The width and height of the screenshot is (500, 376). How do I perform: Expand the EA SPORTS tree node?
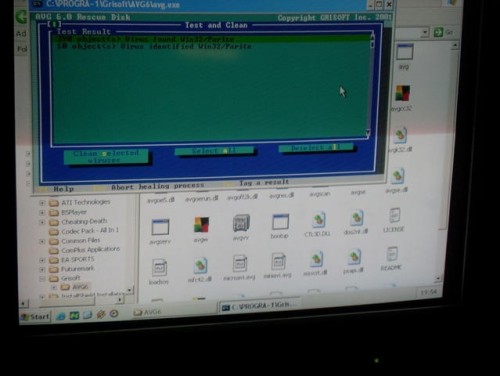pos(42,260)
